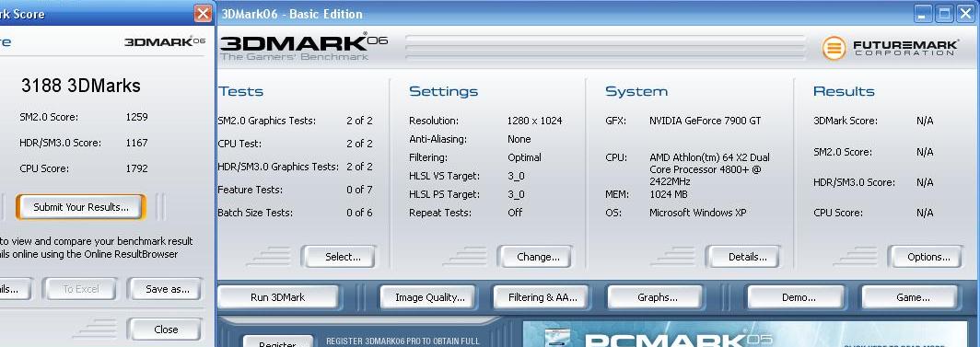Close the 3DMark Score dialog window
Viewport: 980px width, 347px height.
pos(203,13)
